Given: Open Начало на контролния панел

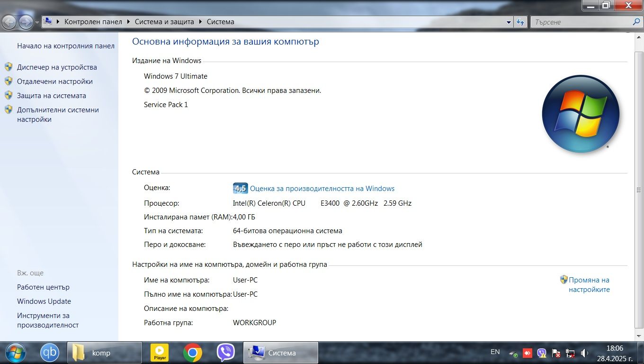Looking at the screenshot, I should (66, 46).
